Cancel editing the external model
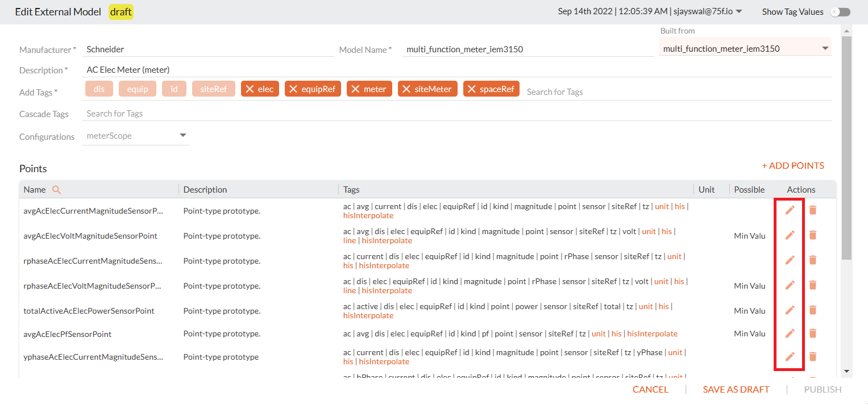 pyautogui.click(x=650, y=389)
